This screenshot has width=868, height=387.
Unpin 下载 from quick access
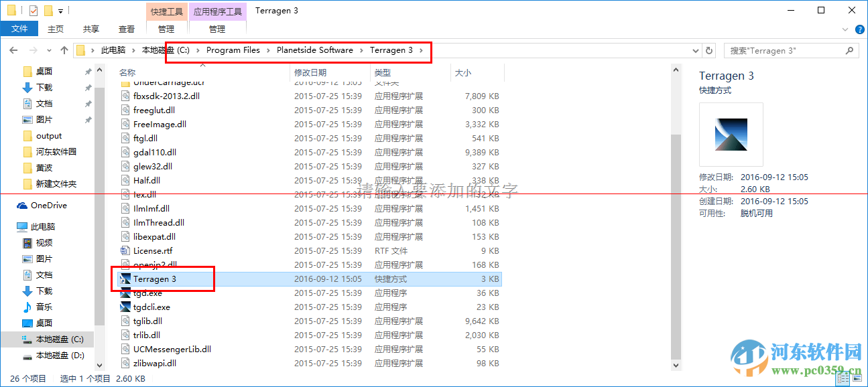pos(86,87)
